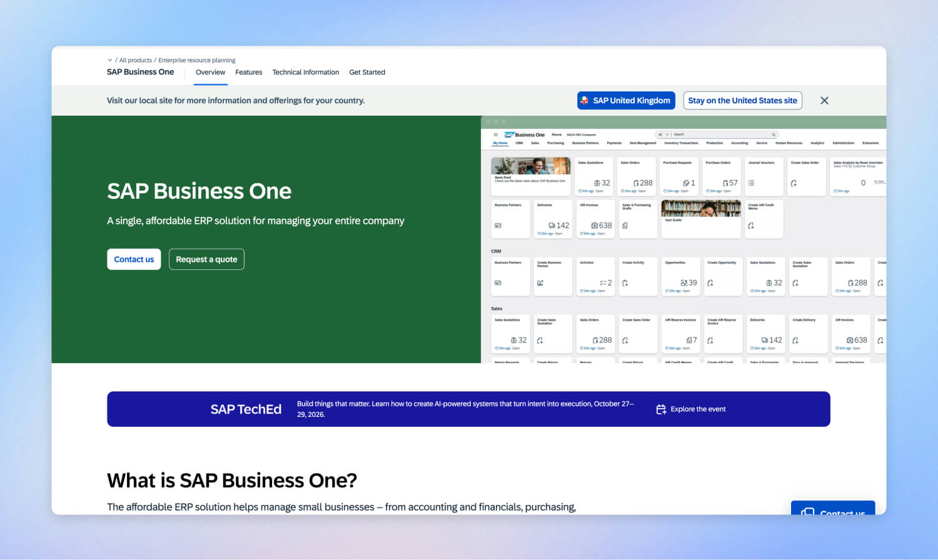Click the Create Activity tile icon
This screenshot has width=938, height=560.
[x=625, y=283]
